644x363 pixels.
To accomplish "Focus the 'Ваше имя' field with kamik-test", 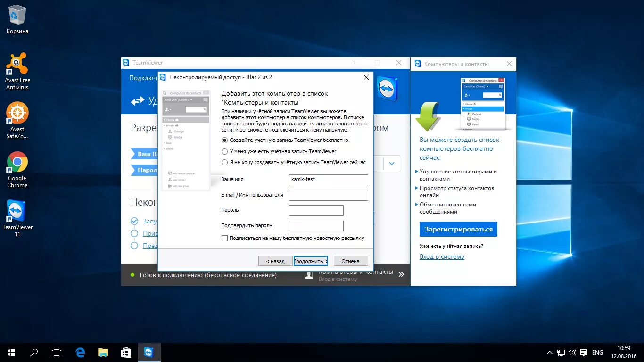I will pyautogui.click(x=328, y=180).
